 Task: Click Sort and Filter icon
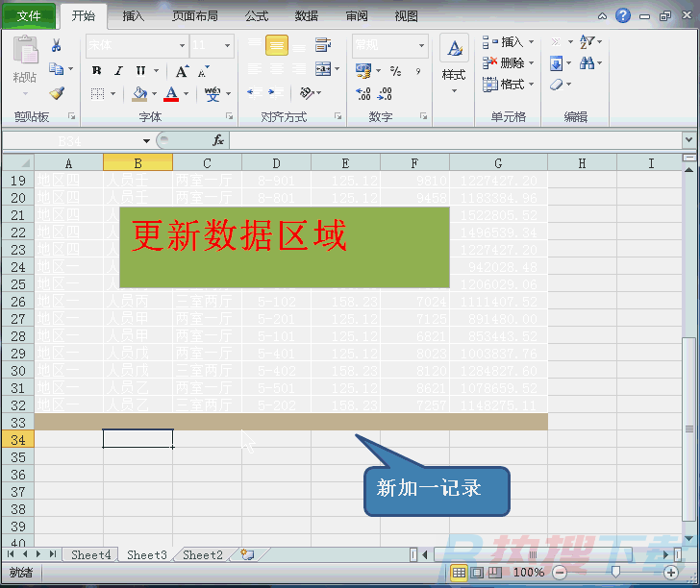(587, 41)
